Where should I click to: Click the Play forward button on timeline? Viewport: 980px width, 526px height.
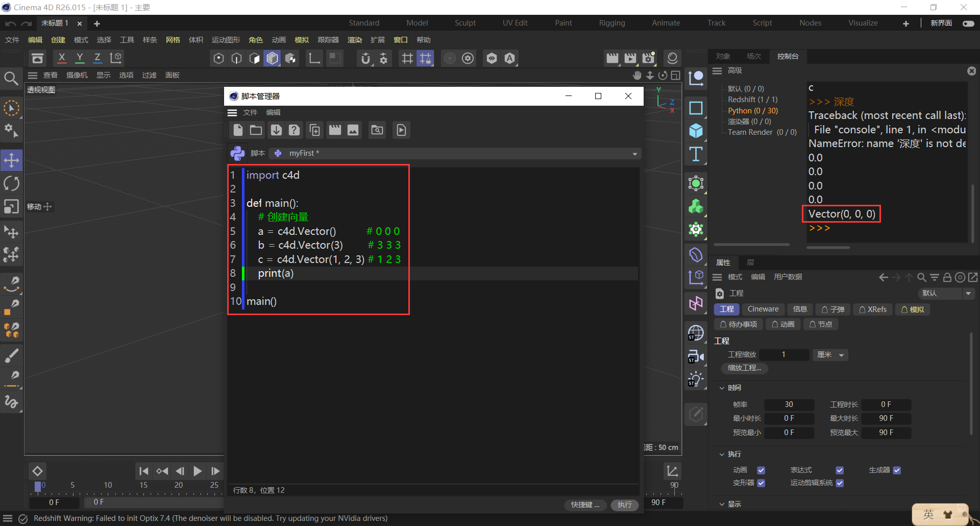[x=198, y=471]
